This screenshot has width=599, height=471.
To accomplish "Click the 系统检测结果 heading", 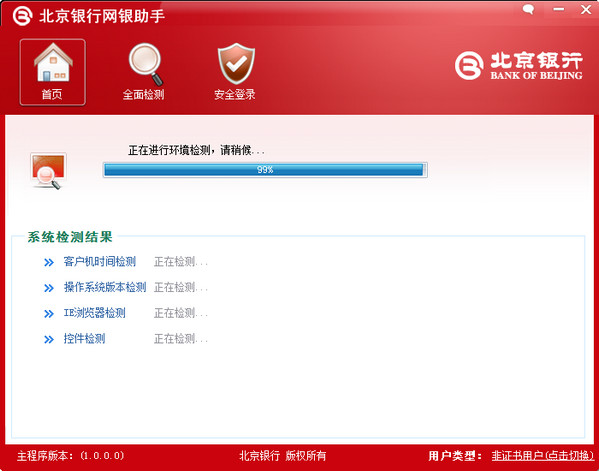I will pyautogui.click(x=70, y=237).
